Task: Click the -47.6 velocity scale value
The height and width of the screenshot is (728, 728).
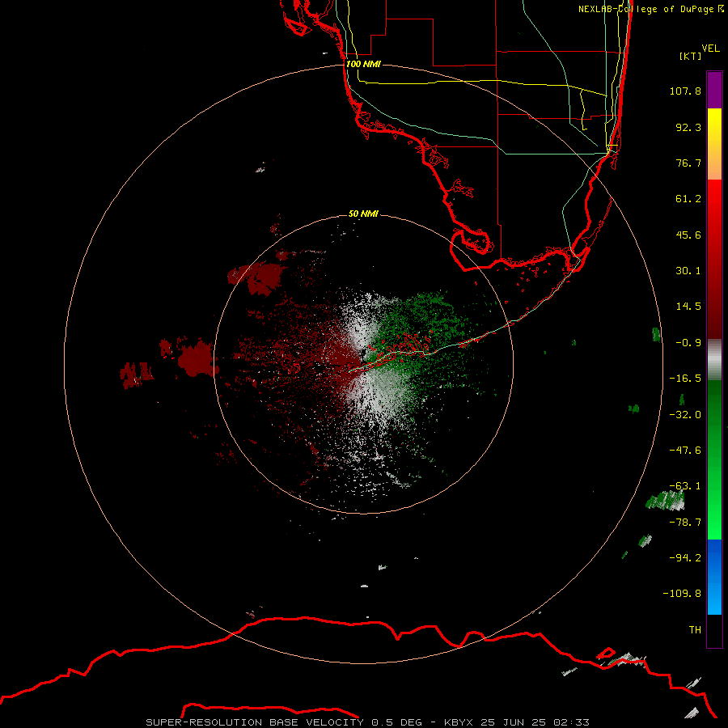Action: tap(685, 451)
